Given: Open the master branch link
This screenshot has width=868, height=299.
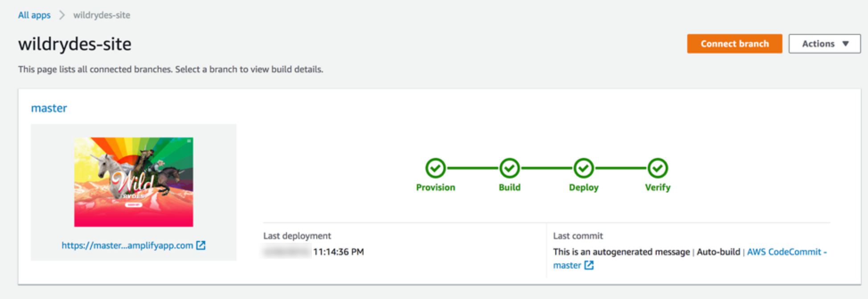Looking at the screenshot, I should coord(49,108).
